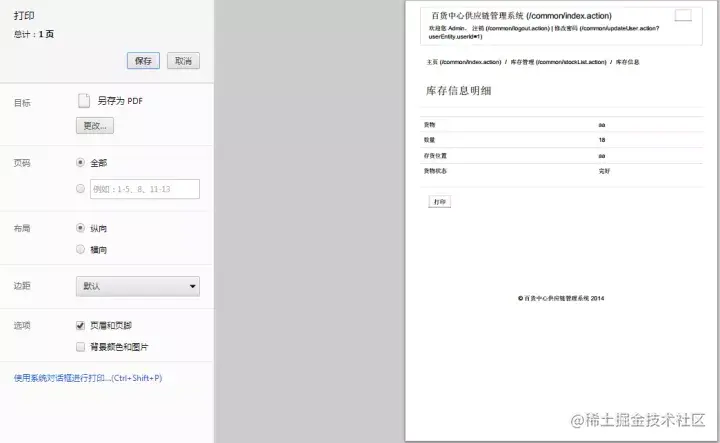
Task: Click the 存货位置 row label in preview
Action: 435,156
